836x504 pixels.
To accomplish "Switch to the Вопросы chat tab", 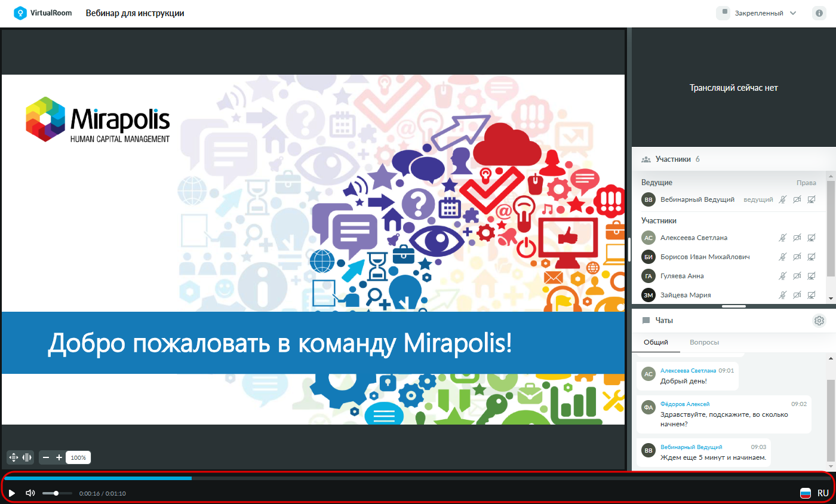I will (x=704, y=343).
